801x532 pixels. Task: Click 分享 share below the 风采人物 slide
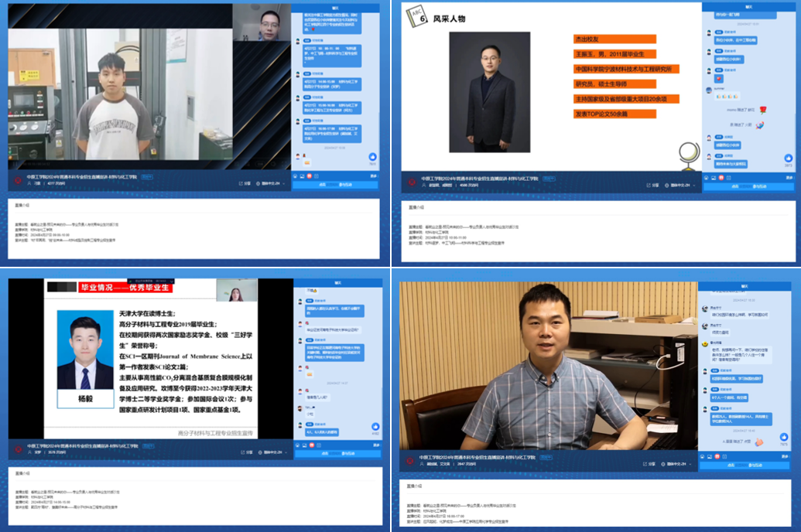pyautogui.click(x=653, y=186)
